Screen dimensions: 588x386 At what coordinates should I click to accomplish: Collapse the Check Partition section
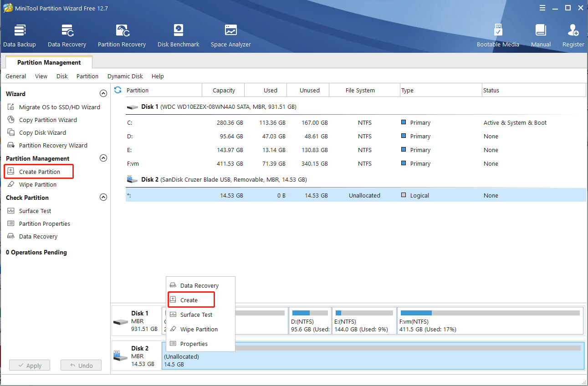coord(103,198)
